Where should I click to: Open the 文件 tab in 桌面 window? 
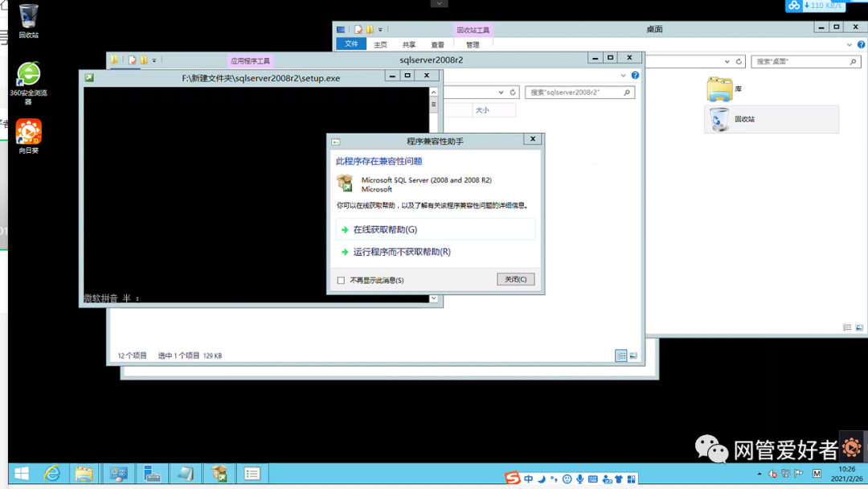click(x=351, y=44)
